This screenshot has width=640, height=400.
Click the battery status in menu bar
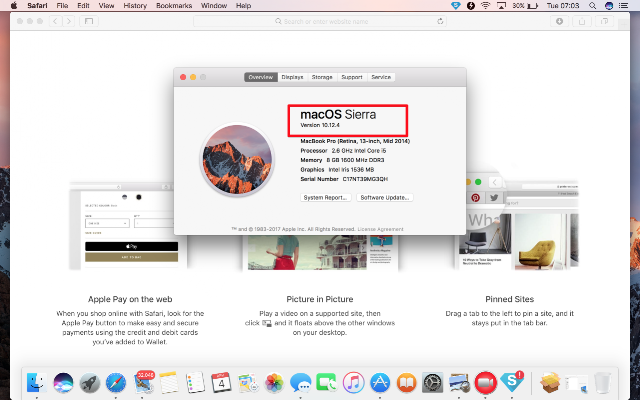[525, 6]
